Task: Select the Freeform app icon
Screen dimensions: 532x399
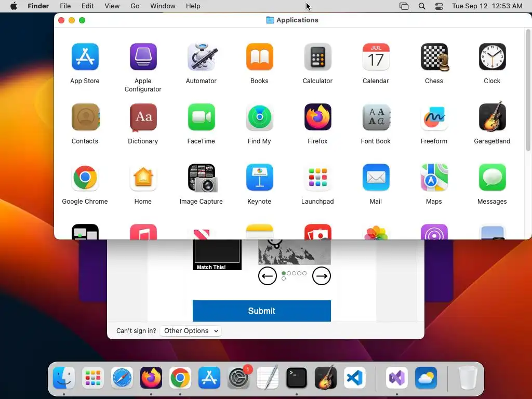Action: click(434, 117)
